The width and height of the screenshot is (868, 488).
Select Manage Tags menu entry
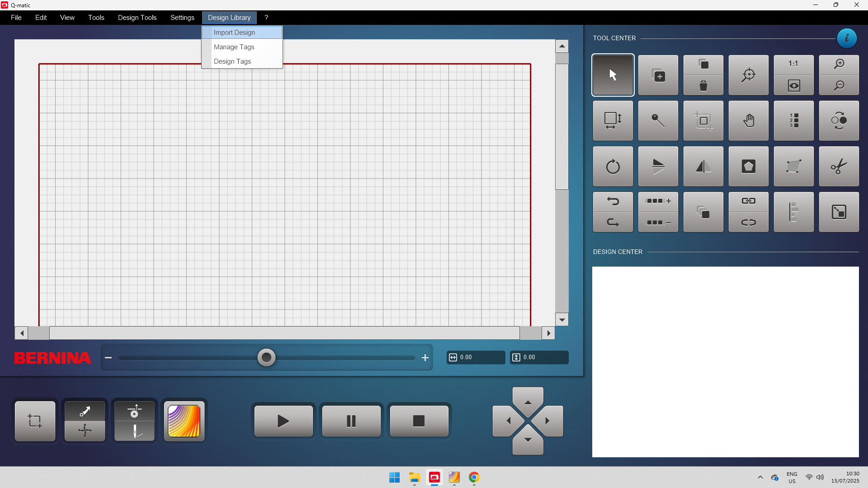(x=234, y=47)
